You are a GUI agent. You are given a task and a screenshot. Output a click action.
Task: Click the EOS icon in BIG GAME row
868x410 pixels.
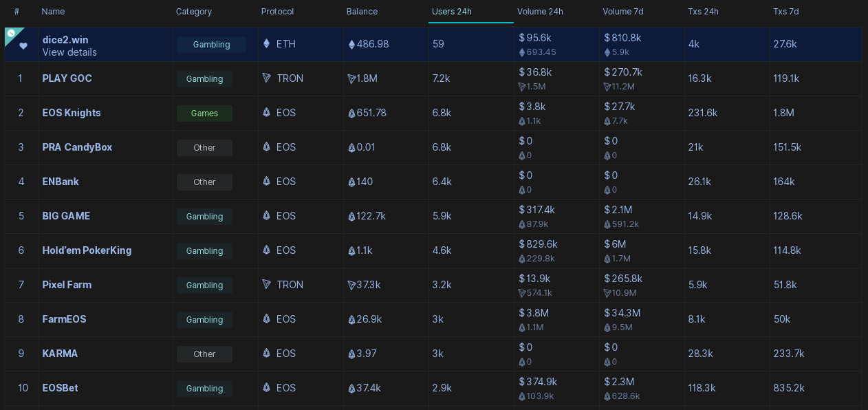(267, 215)
